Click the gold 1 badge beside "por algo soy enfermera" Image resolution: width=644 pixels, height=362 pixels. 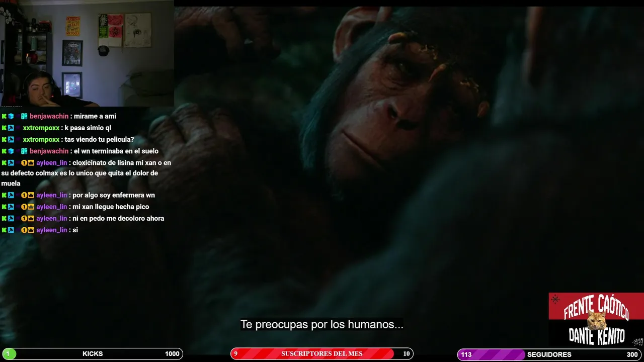[x=24, y=195]
